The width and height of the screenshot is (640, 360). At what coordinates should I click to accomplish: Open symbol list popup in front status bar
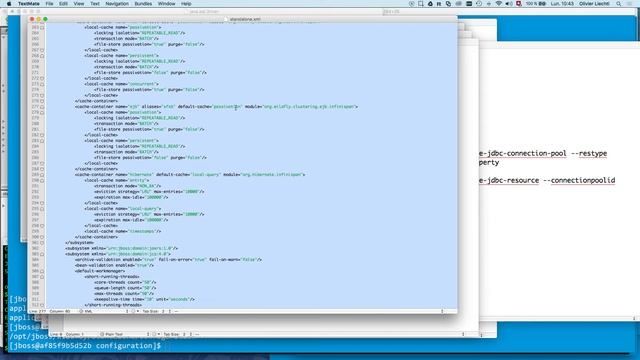310,311
